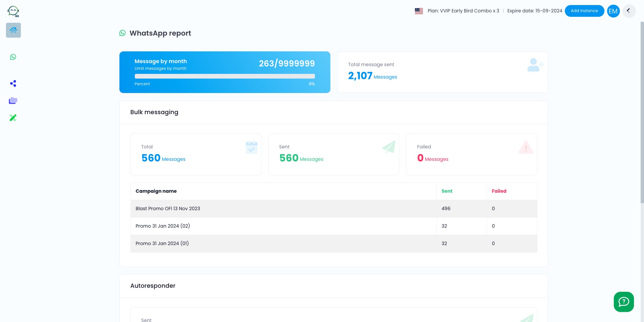
Task: Open the green help chat bubble
Action: click(624, 302)
